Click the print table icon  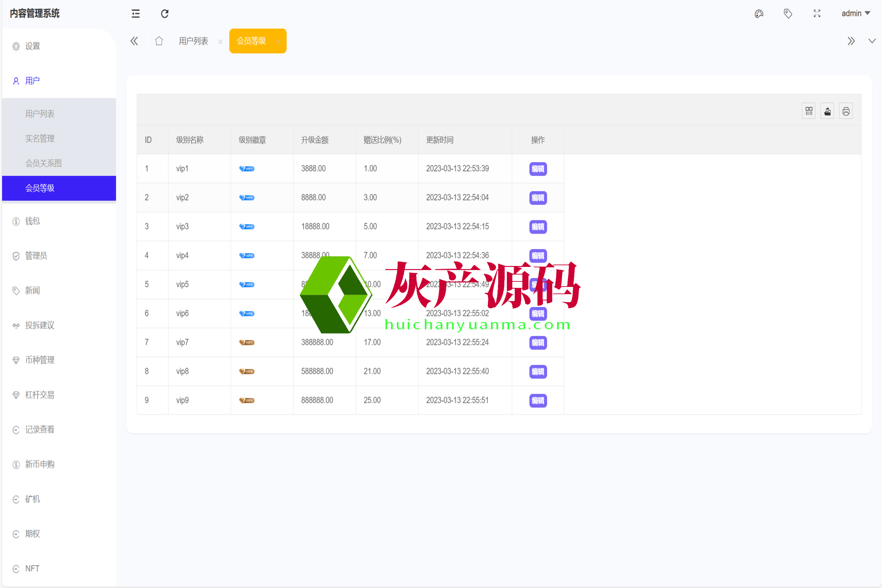[x=845, y=111]
